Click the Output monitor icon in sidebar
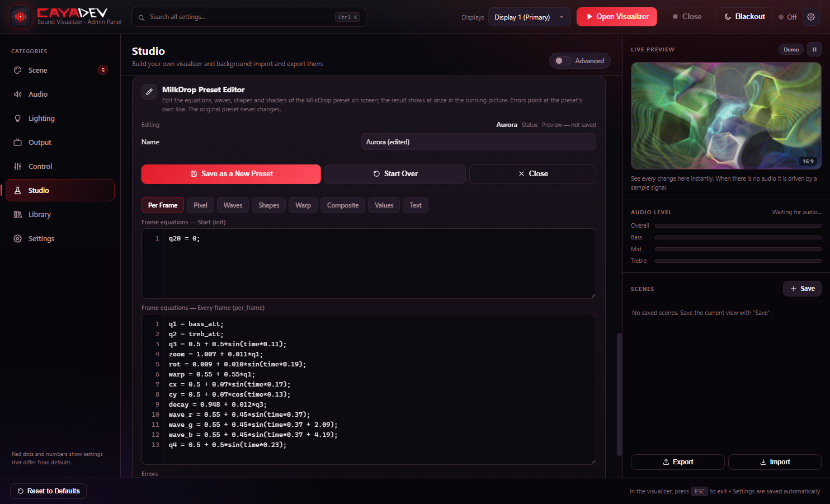Image resolution: width=830 pixels, height=504 pixels. (x=18, y=143)
